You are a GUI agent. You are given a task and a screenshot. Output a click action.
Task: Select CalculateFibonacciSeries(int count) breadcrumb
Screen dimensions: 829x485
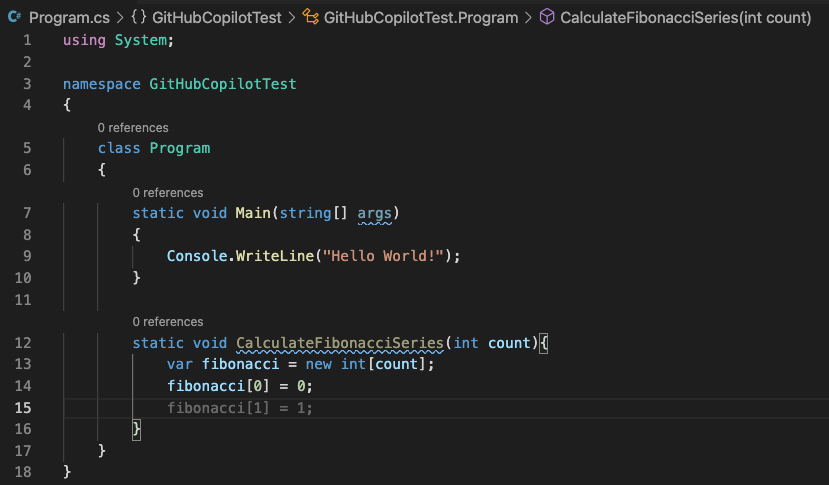click(x=686, y=17)
